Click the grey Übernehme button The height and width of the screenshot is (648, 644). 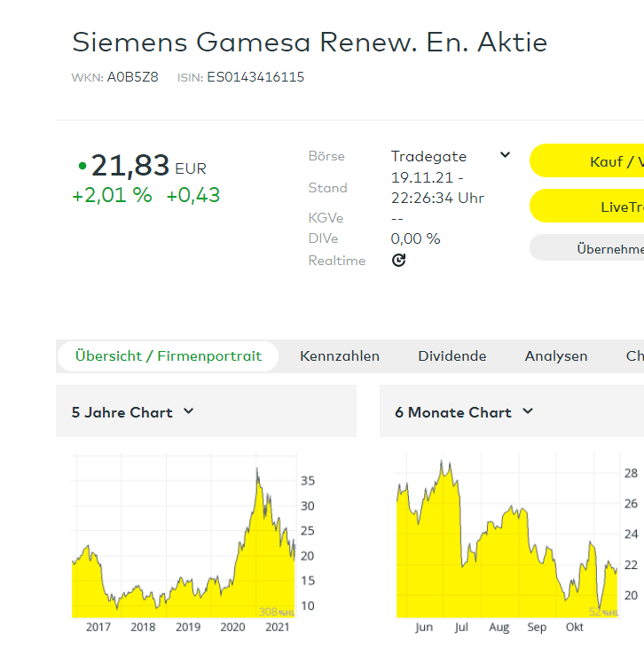point(587,248)
